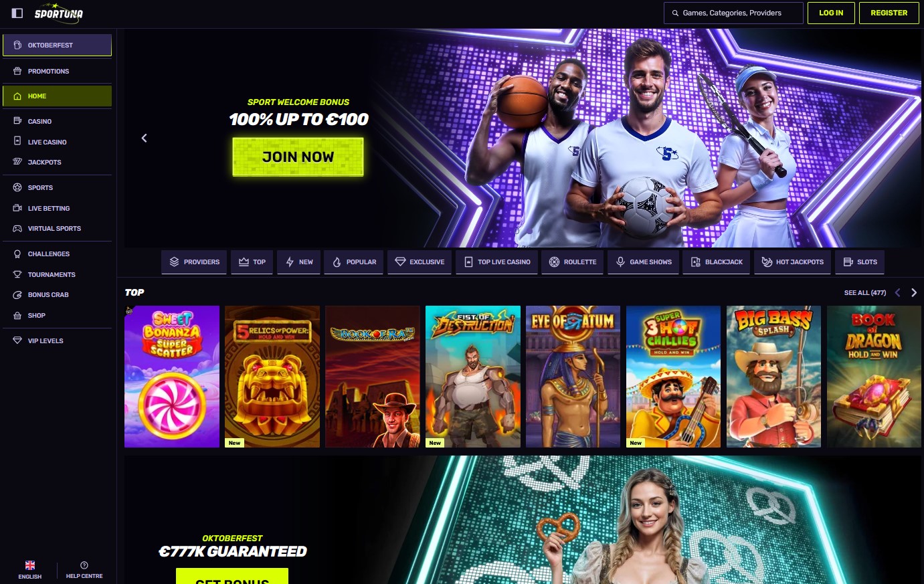Focus the Games, Categories, Providers search field

pos(733,13)
